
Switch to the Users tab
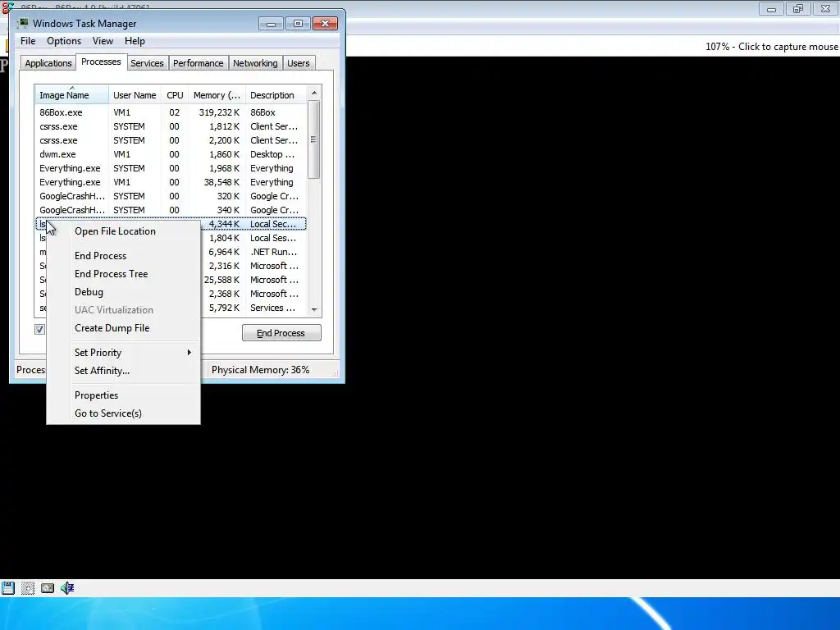(x=298, y=63)
